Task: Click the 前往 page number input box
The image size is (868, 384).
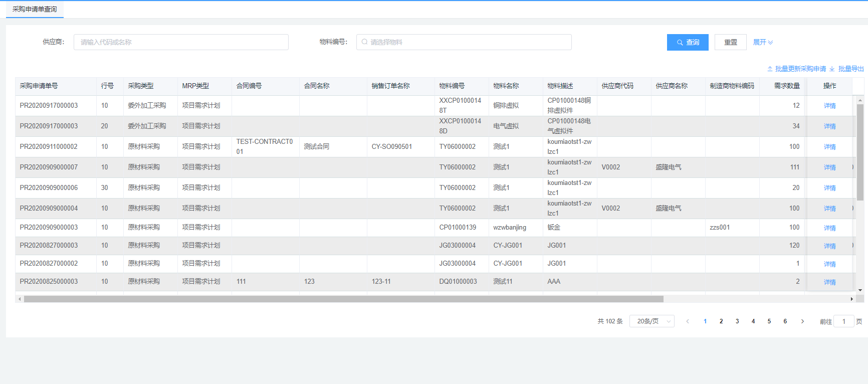Action: tap(843, 321)
